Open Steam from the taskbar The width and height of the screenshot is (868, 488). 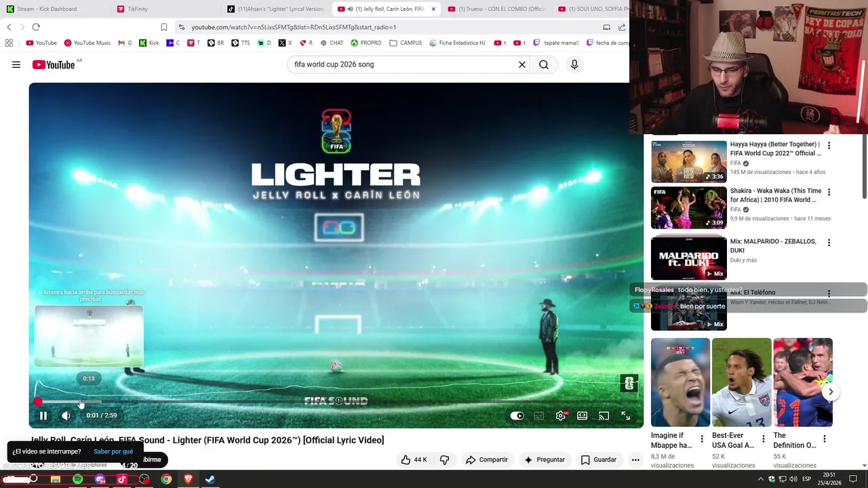(210, 479)
